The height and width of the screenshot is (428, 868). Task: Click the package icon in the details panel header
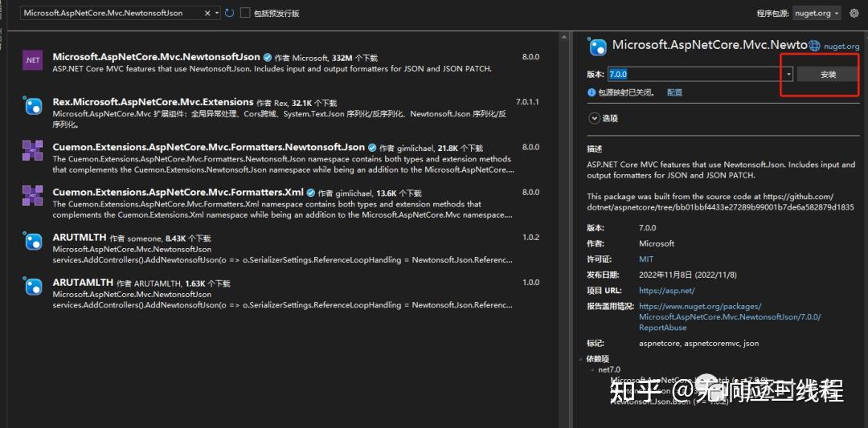[598, 47]
